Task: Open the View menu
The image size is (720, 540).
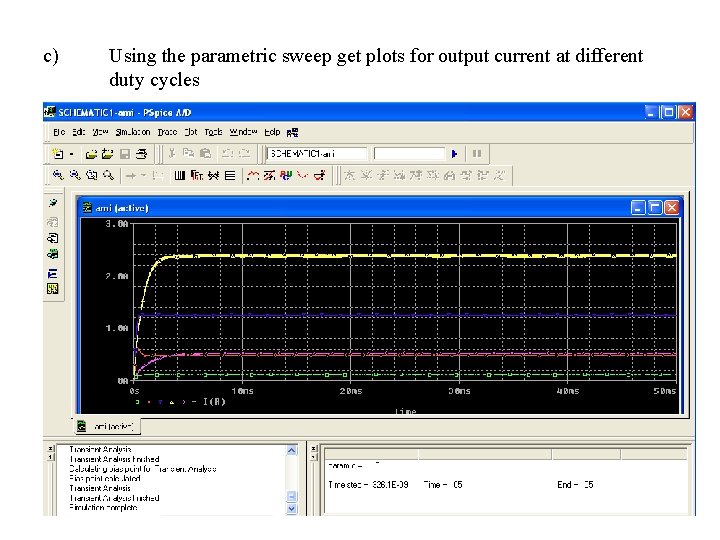Action: [100, 132]
